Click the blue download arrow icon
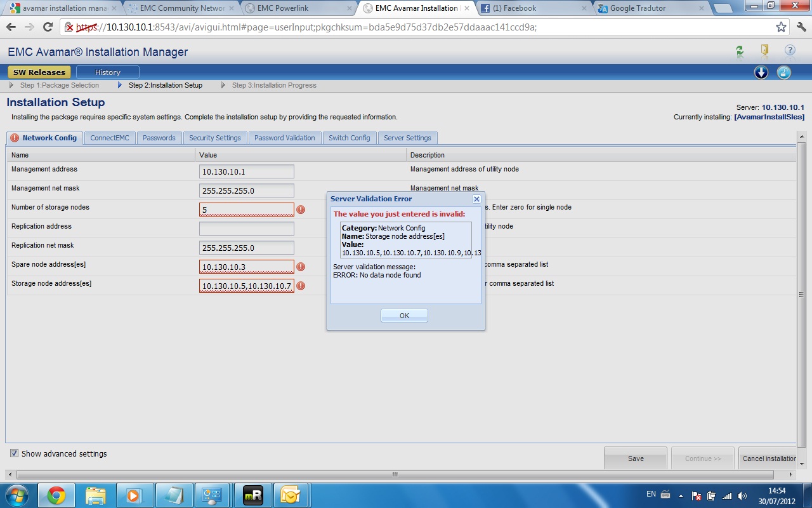The image size is (812, 508). pyautogui.click(x=761, y=72)
